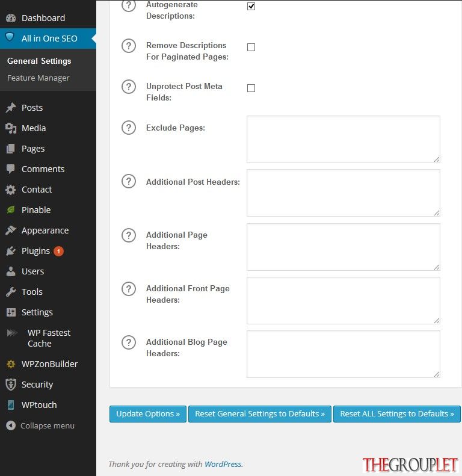Open help icon for Additional Post Headers

[x=129, y=181]
